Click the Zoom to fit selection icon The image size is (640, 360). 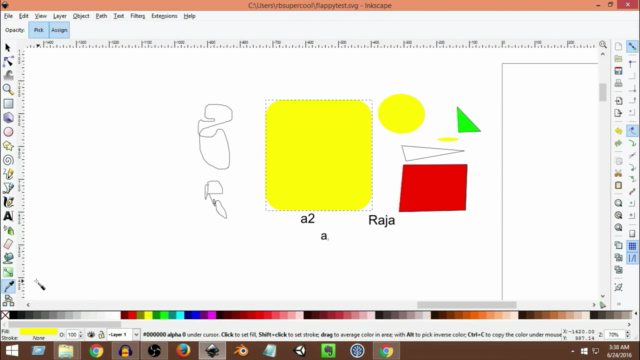[x=618, y=203]
